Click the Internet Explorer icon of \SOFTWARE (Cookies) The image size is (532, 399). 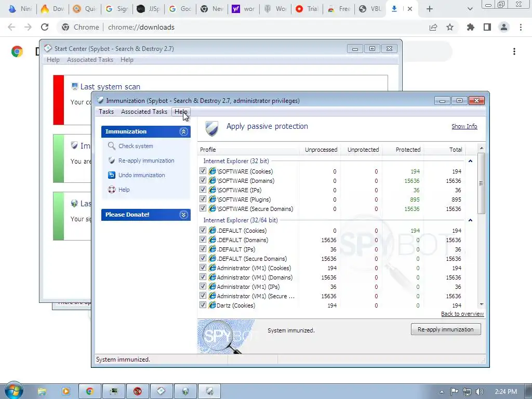pyautogui.click(x=212, y=171)
